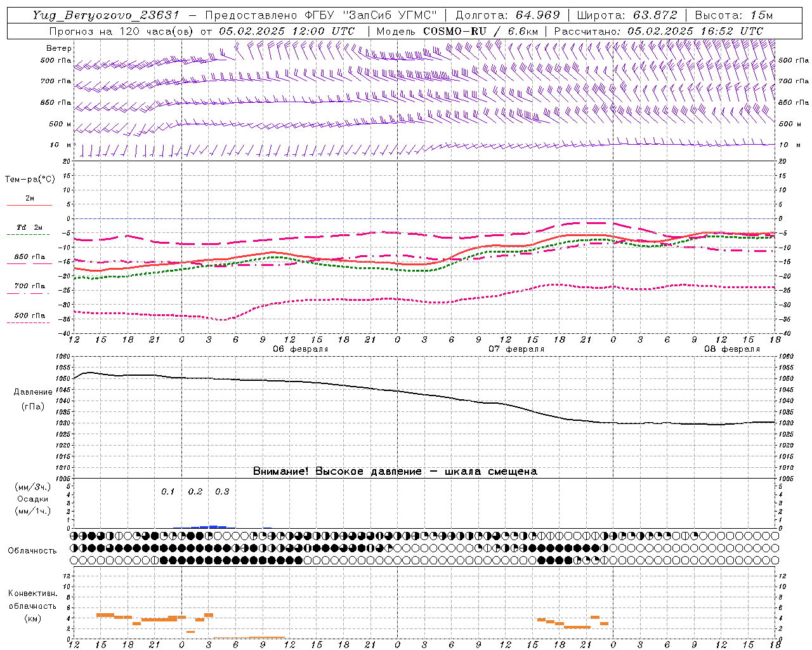Click 'Предоставлено ФГБУ "ЗапСиб УГМС"' text

(321, 15)
